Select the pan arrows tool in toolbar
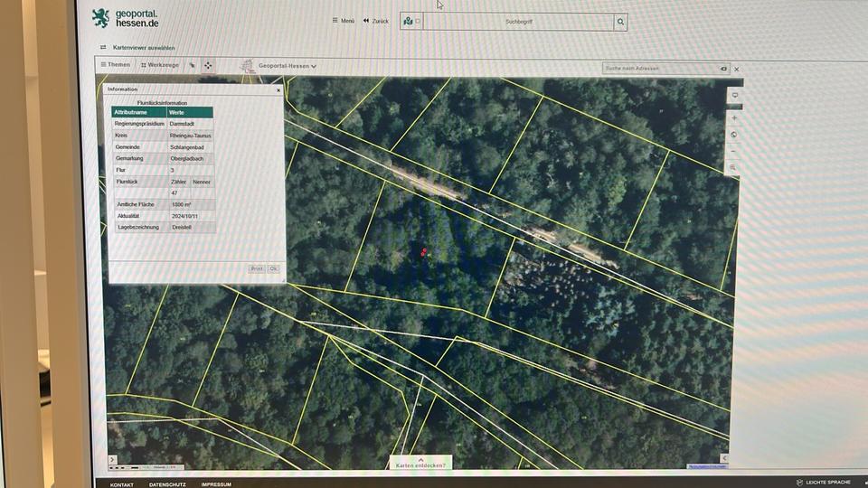 (x=208, y=65)
